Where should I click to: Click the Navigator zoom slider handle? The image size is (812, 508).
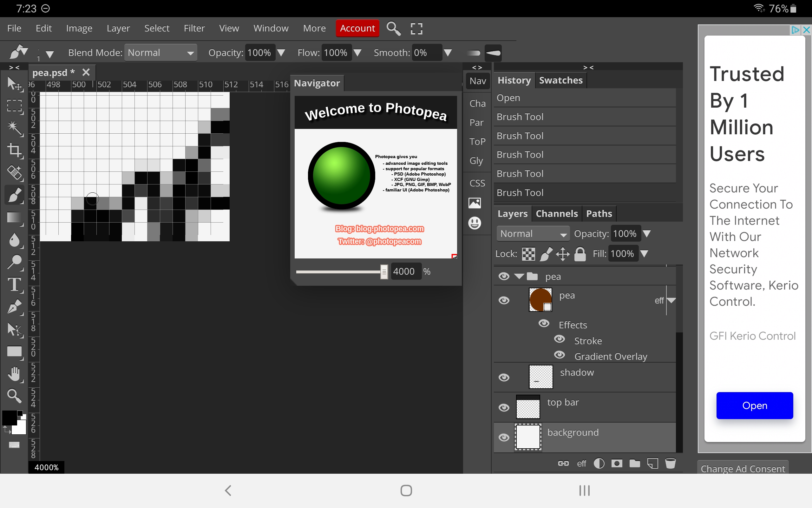(384, 271)
